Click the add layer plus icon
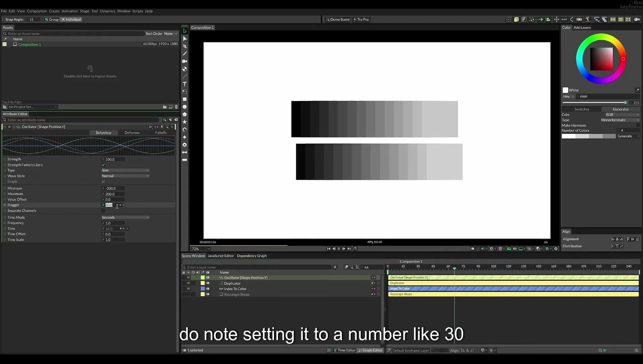 (335, 267)
